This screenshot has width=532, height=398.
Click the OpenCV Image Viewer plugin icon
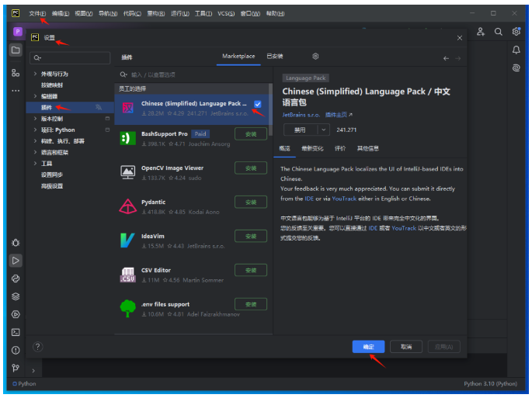click(128, 172)
